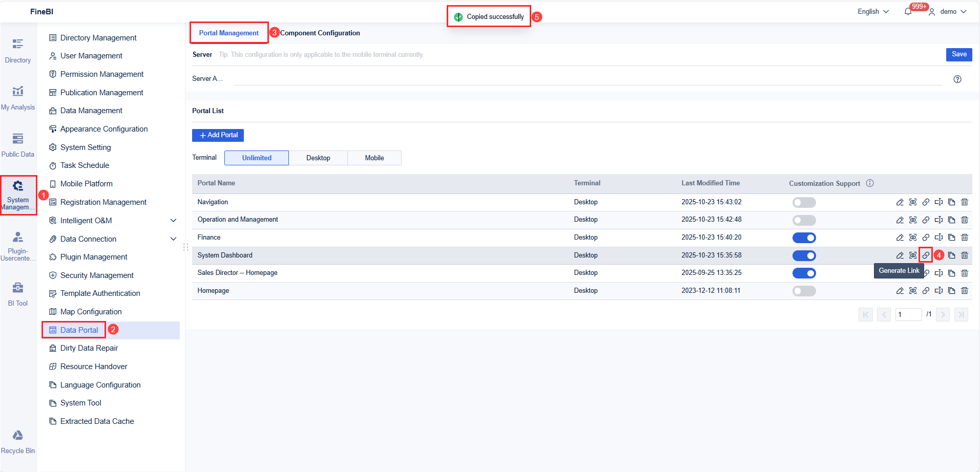This screenshot has height=472, width=980.
Task: Click the edit pencil icon for Navigation portal
Action: (x=900, y=202)
